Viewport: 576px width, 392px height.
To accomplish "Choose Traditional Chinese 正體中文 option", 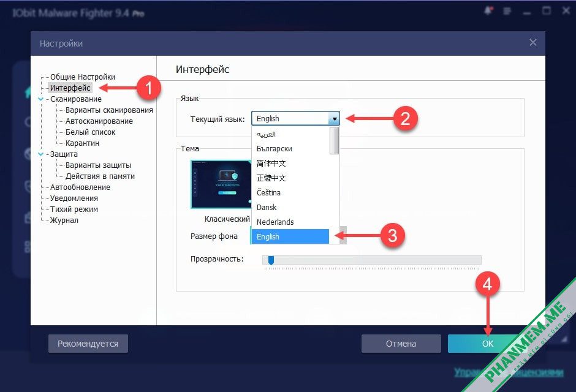I will coord(290,178).
